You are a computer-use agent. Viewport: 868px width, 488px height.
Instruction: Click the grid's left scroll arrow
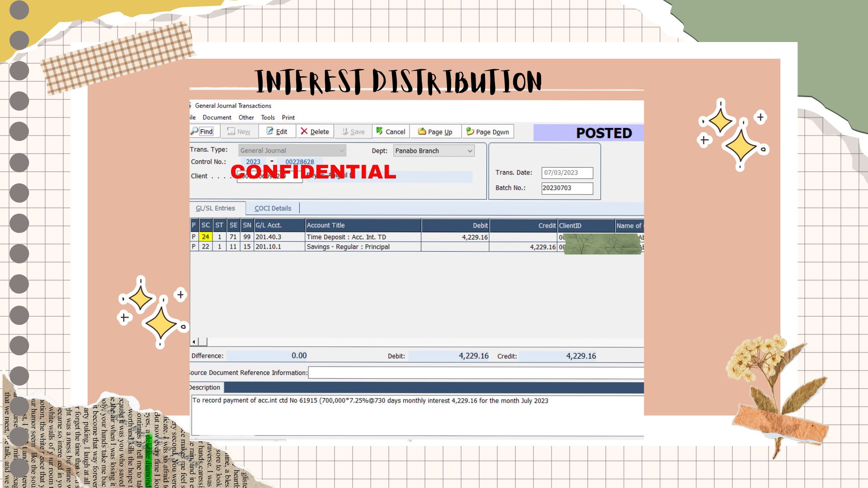point(194,342)
